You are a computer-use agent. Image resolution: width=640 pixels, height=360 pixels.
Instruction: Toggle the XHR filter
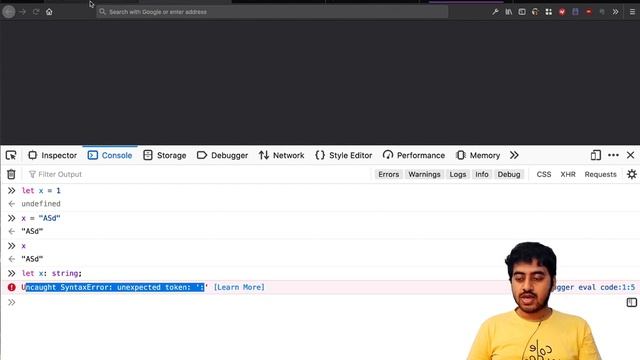pyautogui.click(x=568, y=174)
